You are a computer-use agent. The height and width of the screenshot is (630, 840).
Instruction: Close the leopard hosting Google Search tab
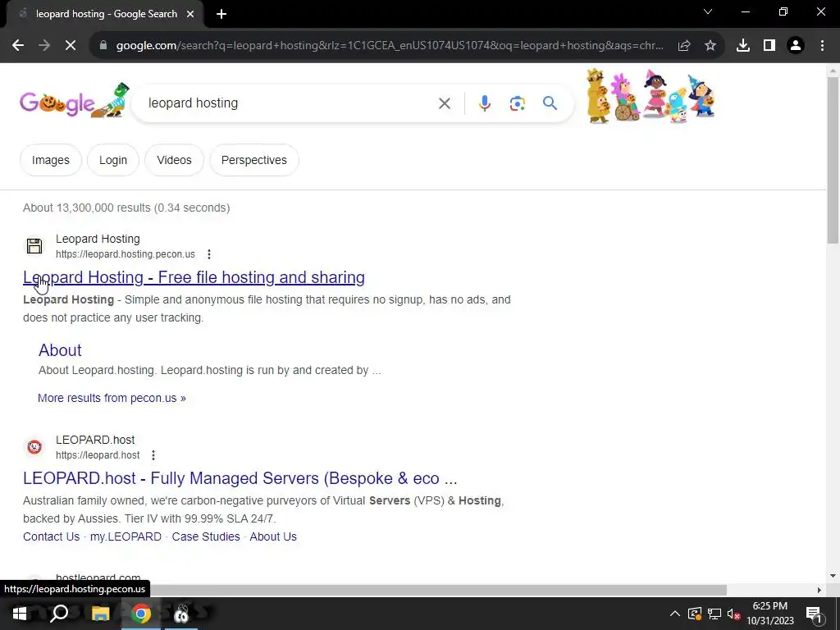click(190, 14)
